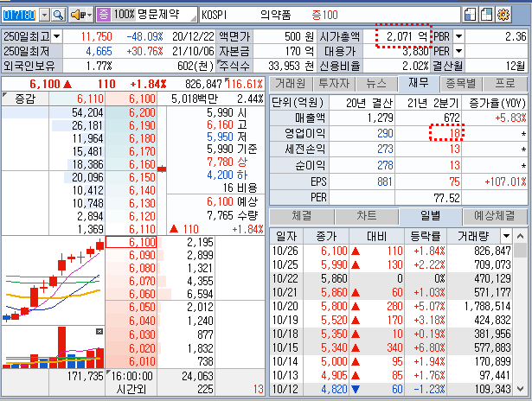Click the highlighted bid price 6,100
Image resolution: width=532 pixels, height=401 pixels.
pos(131,242)
